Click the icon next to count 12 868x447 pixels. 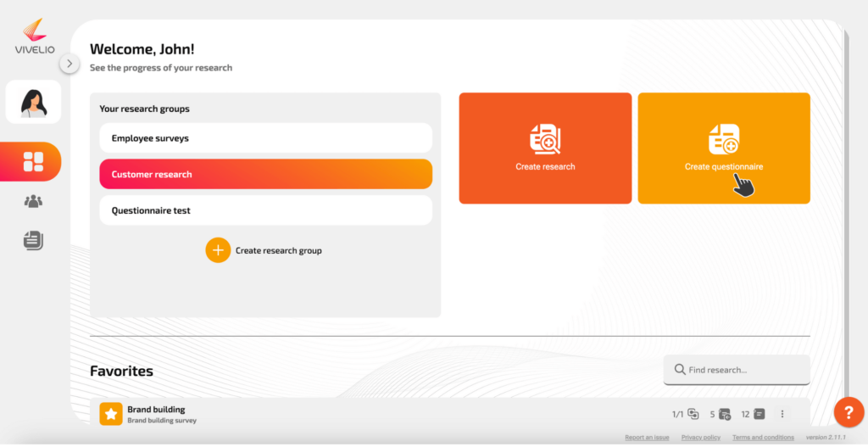click(759, 414)
